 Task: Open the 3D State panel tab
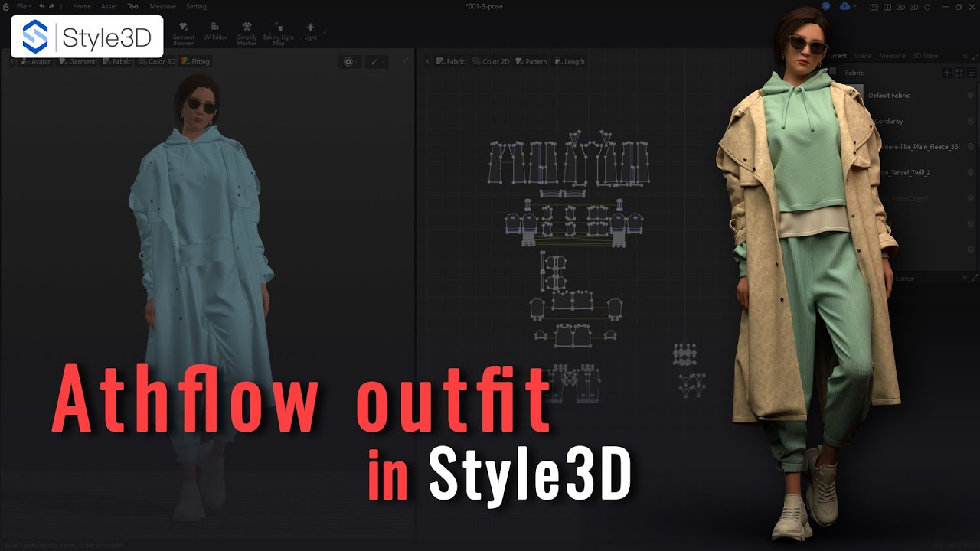click(x=925, y=56)
